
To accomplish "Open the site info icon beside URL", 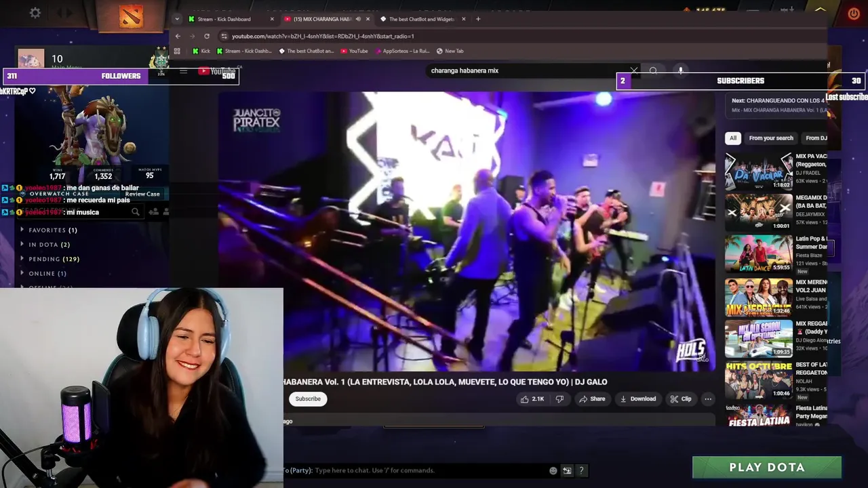I will [224, 36].
